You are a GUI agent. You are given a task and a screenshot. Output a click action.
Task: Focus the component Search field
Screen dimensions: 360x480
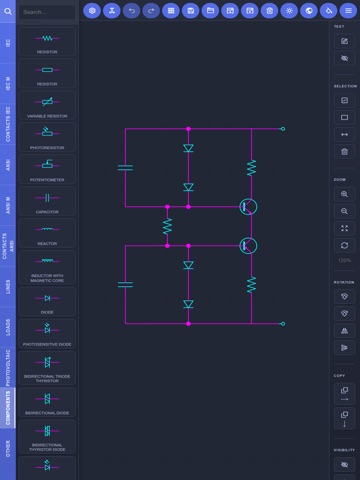(x=47, y=12)
